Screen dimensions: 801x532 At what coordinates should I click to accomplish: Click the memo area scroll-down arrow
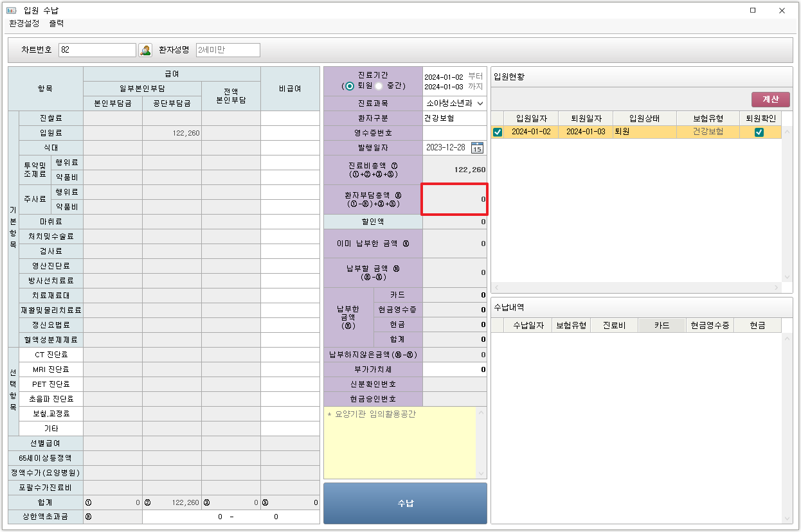click(481, 474)
